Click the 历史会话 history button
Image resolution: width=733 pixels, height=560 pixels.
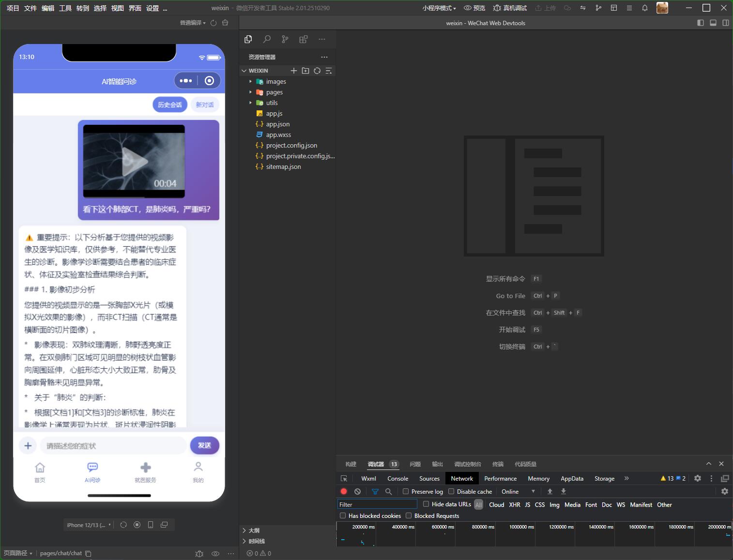(x=170, y=105)
